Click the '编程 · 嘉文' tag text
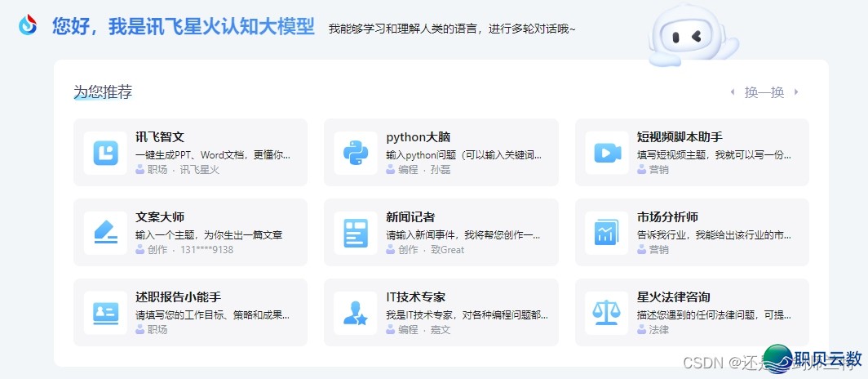Viewport: 868px width, 379px height. coord(424,330)
